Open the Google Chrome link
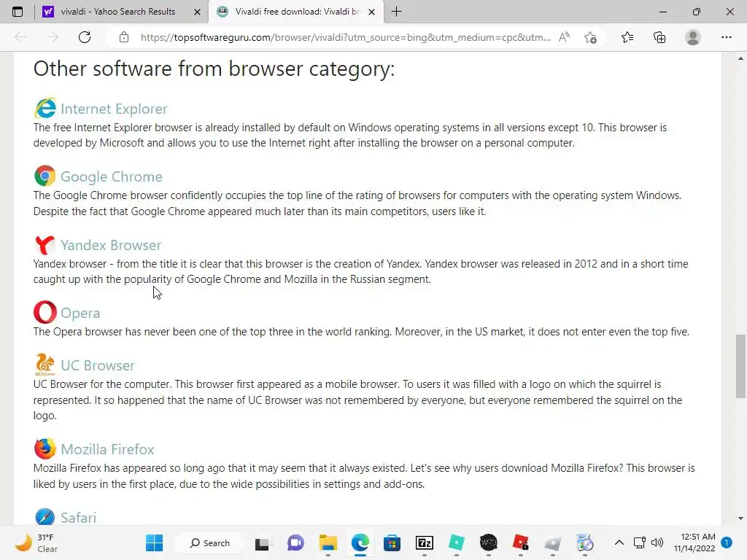The width and height of the screenshot is (747, 560). pyautogui.click(x=112, y=176)
